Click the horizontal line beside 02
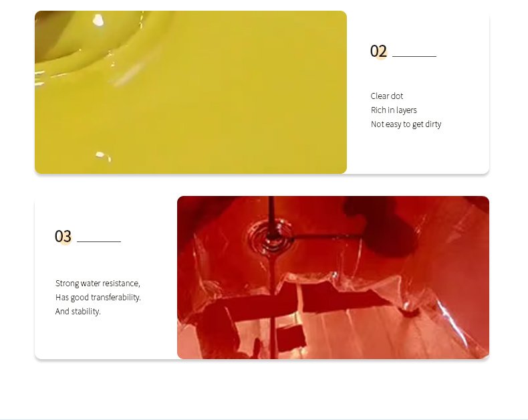 (x=414, y=56)
